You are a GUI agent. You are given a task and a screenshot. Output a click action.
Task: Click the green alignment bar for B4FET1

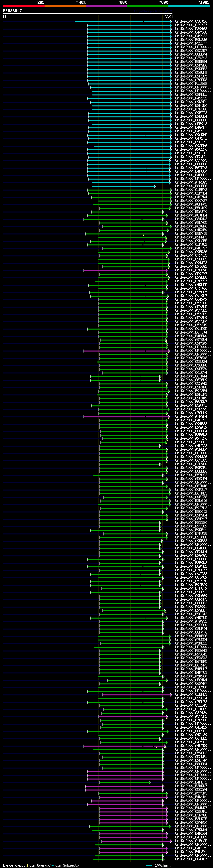[x=125, y=783]
